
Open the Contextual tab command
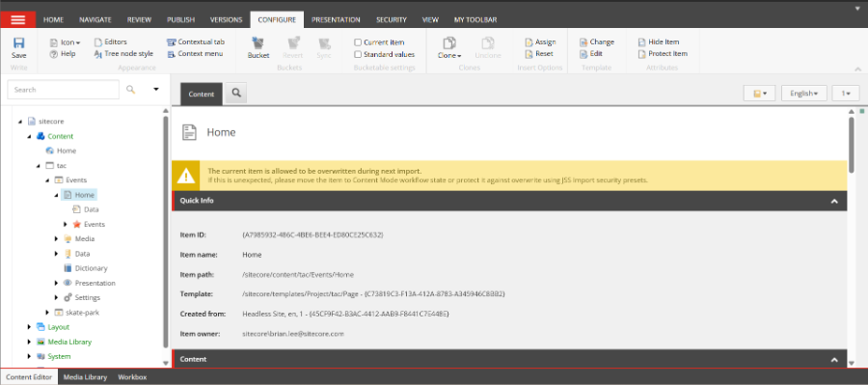[196, 42]
